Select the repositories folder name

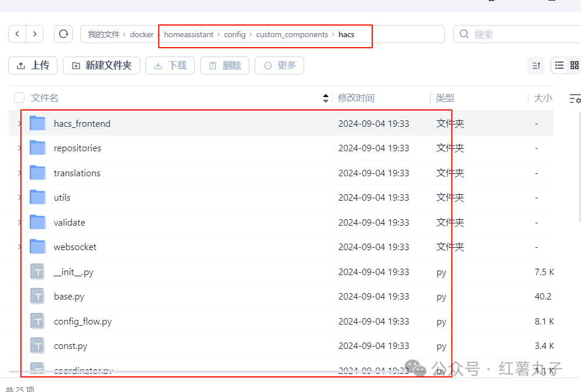pos(77,148)
